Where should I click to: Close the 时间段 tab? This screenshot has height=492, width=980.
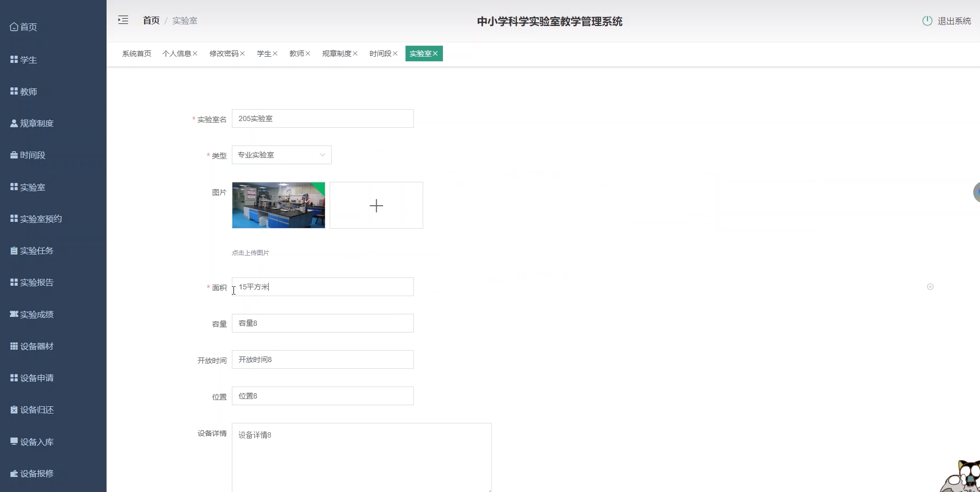(x=395, y=54)
